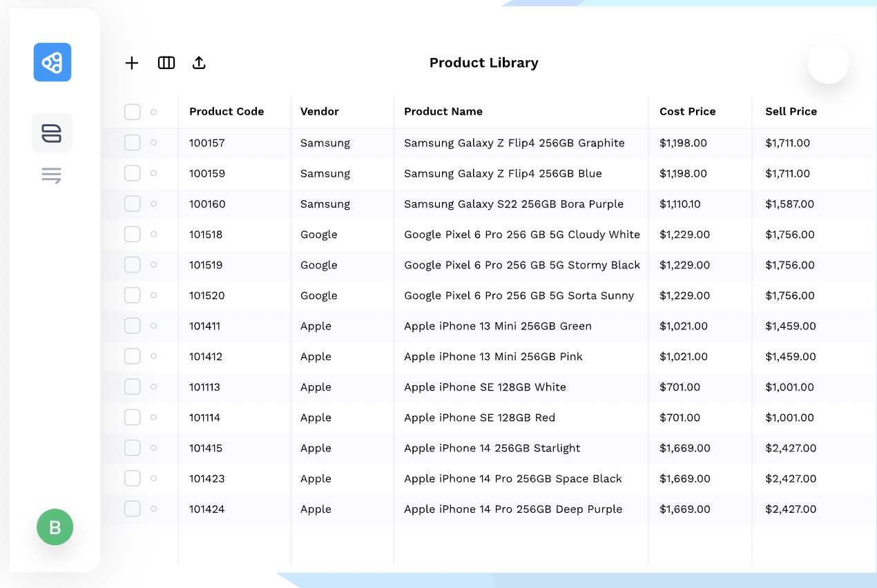Open Google Pixel 6 Pro Cloudy White

coord(522,234)
